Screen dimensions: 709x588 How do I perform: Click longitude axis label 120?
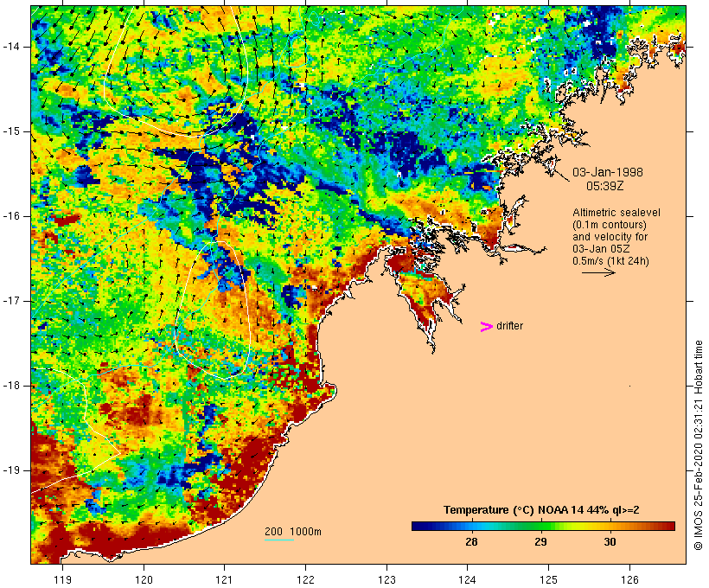click(144, 579)
